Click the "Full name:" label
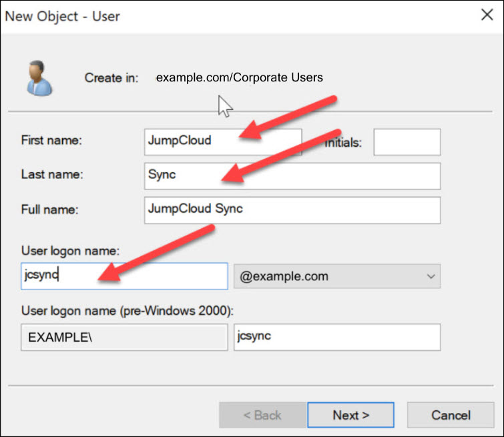Image resolution: width=504 pixels, height=437 pixels. [50, 209]
